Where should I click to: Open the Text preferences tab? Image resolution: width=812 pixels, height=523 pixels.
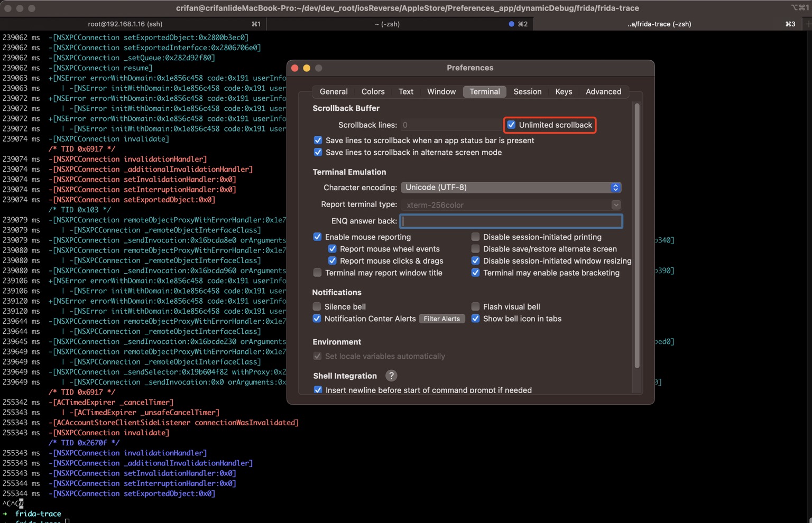406,91
